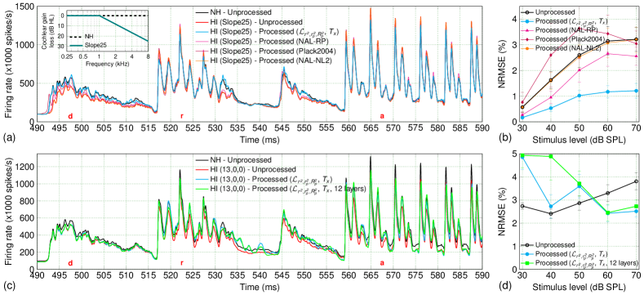Click 'Stimulus level (dB SPL)' label under panel (b)

[579, 140]
